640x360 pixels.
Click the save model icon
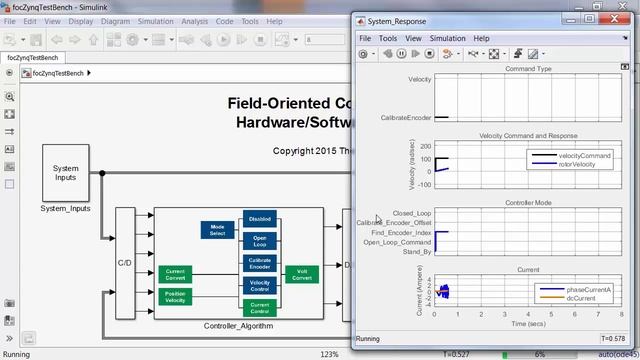pos(36,40)
